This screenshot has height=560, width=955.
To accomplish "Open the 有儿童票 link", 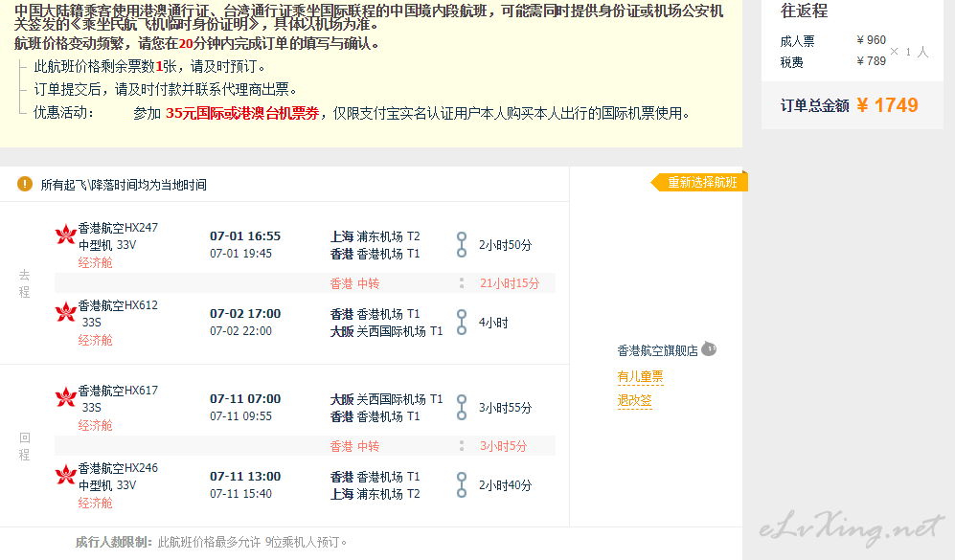I will pyautogui.click(x=640, y=377).
